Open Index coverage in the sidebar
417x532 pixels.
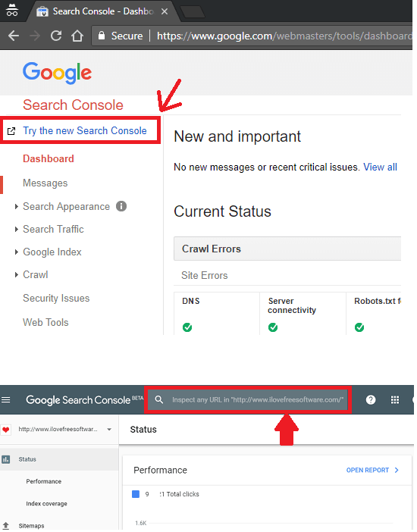click(46, 504)
